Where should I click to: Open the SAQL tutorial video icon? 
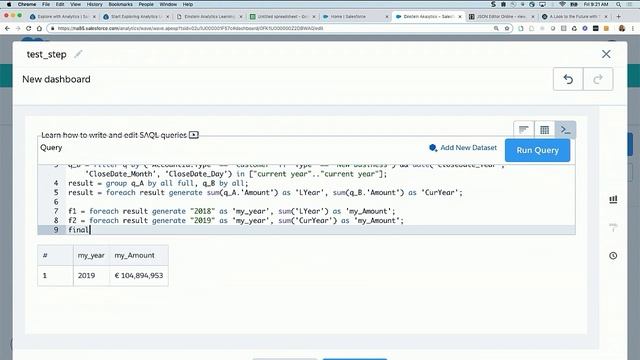pyautogui.click(x=194, y=135)
